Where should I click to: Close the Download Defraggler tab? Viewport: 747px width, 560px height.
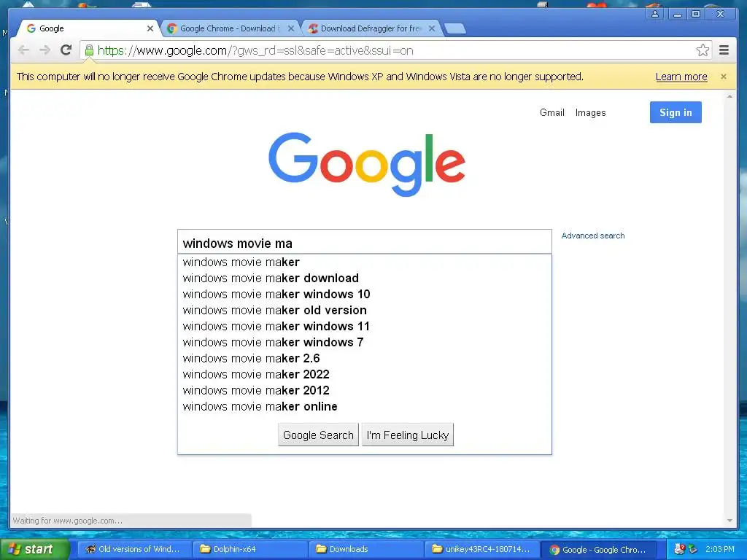432,28
